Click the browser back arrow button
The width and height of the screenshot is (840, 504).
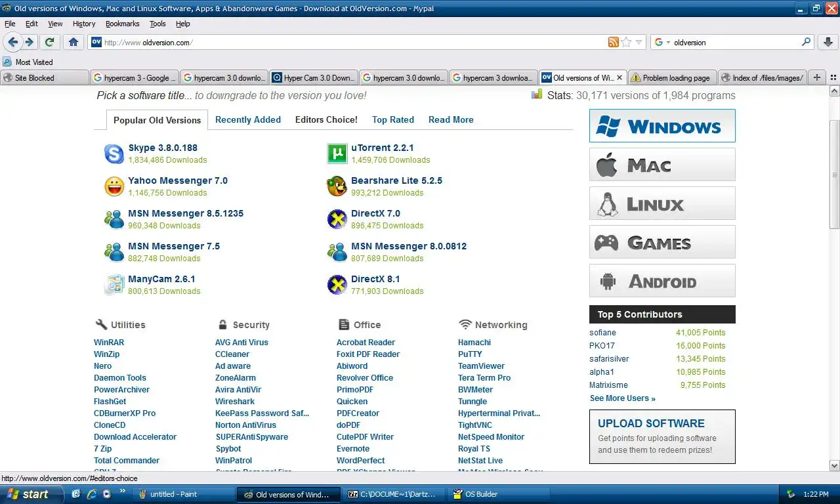pyautogui.click(x=12, y=42)
